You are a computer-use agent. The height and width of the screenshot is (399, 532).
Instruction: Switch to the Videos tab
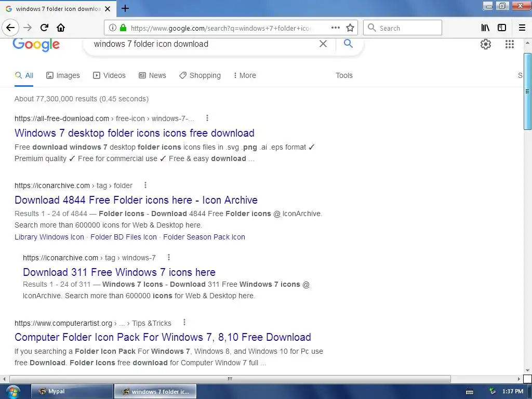pos(109,76)
